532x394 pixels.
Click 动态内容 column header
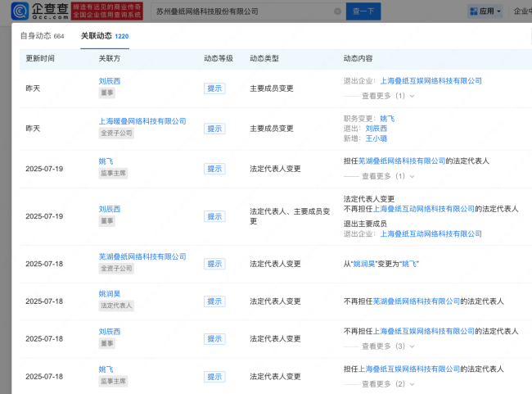(x=358, y=58)
